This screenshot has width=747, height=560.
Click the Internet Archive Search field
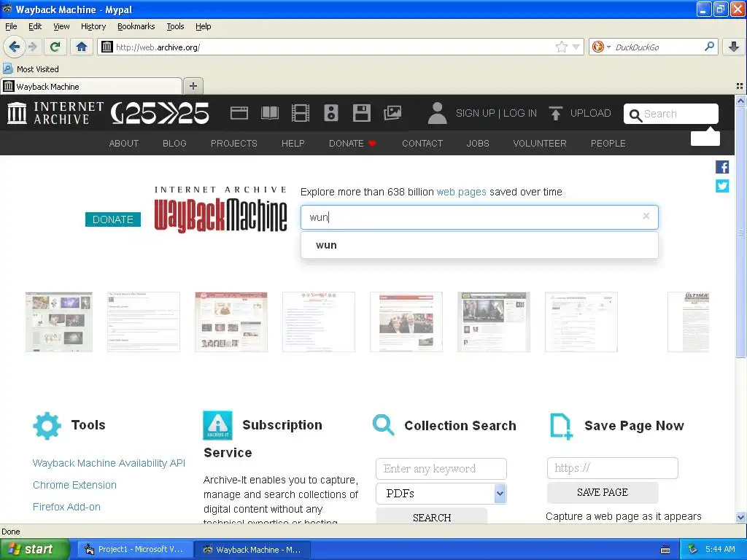click(671, 114)
